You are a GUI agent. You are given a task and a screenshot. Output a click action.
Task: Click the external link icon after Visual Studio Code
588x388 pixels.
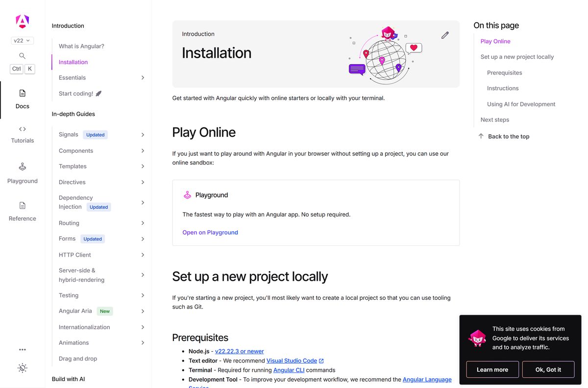coord(321,361)
